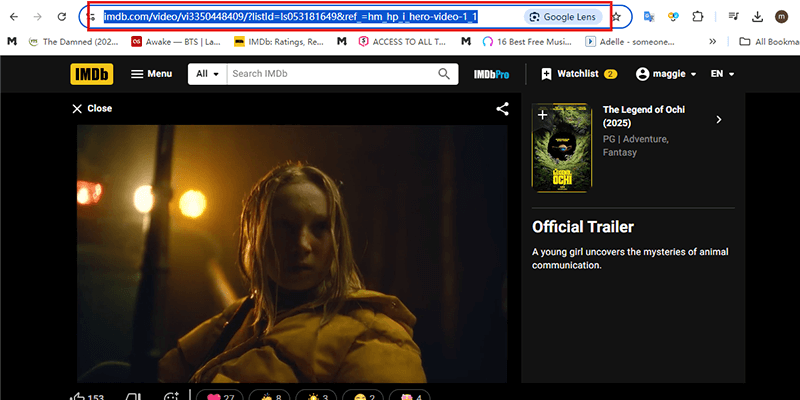Open title details with right chevron
Screen dimensions: 800x400
tap(719, 120)
